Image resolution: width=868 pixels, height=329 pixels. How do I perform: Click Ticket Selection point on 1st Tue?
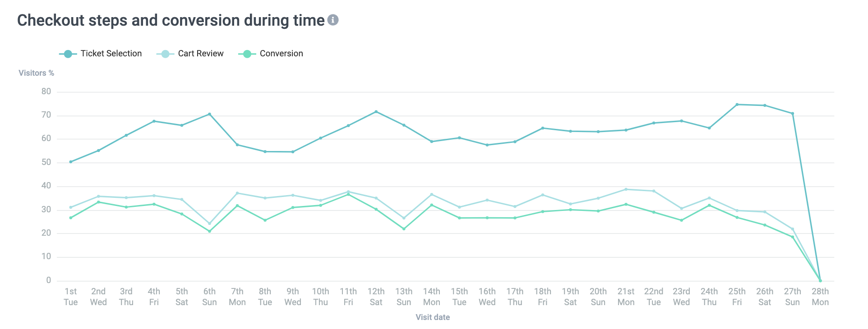point(71,162)
